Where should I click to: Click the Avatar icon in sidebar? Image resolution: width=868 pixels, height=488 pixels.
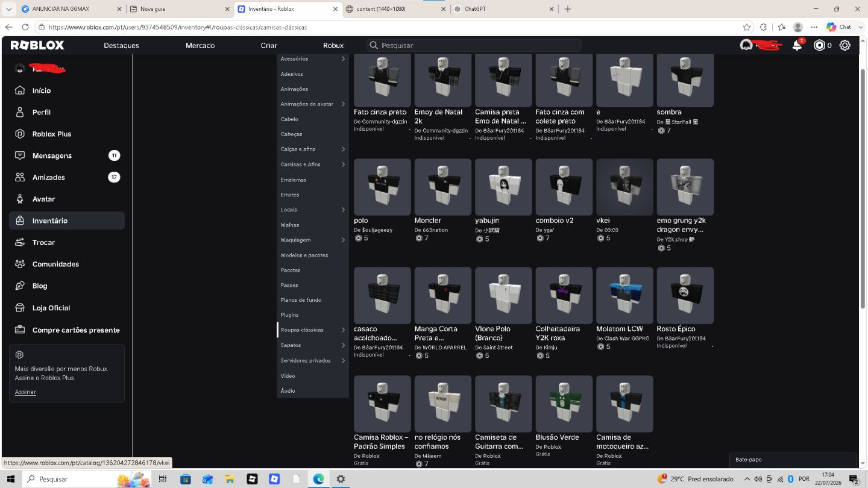20,199
